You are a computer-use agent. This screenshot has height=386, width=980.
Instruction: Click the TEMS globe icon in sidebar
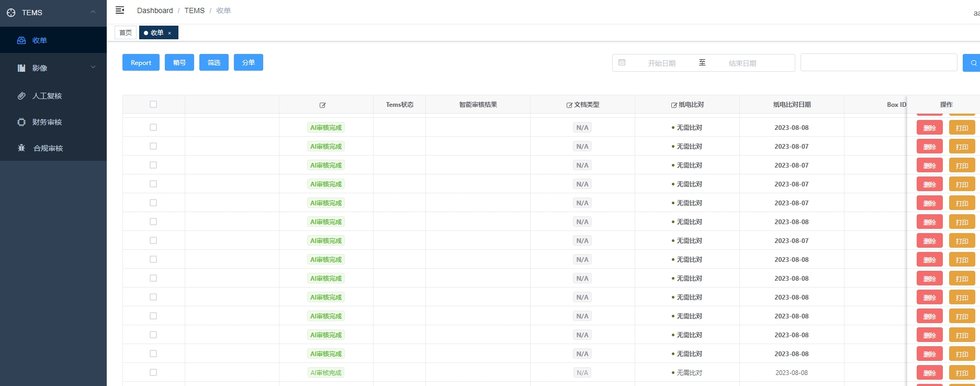click(x=11, y=13)
